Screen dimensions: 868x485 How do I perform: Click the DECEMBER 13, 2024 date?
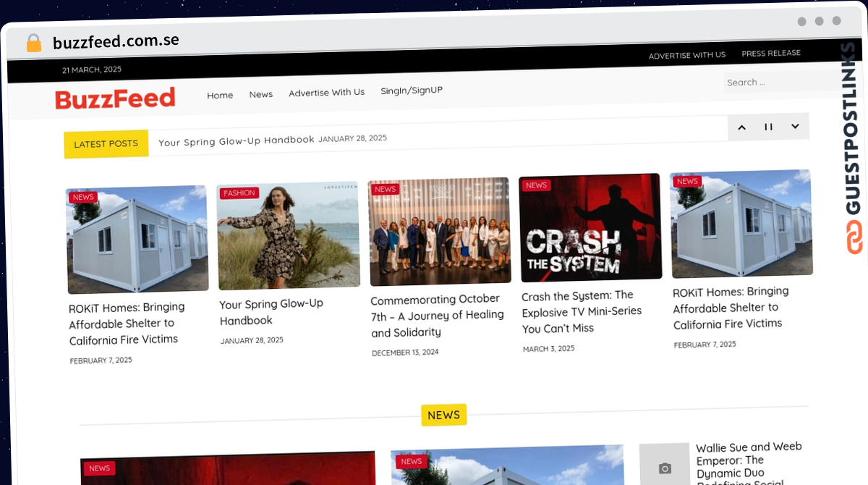click(x=405, y=353)
